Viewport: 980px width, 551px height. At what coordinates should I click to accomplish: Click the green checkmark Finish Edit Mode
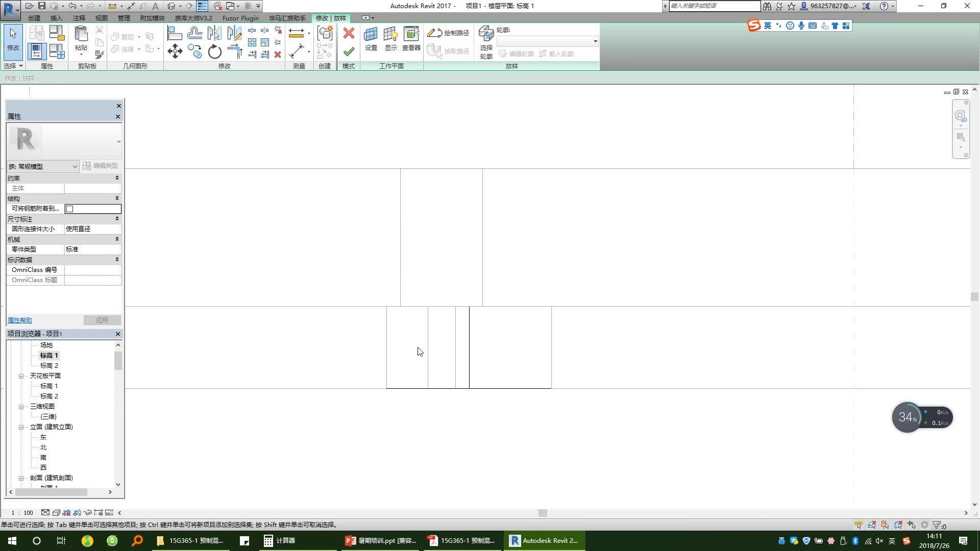point(349,52)
